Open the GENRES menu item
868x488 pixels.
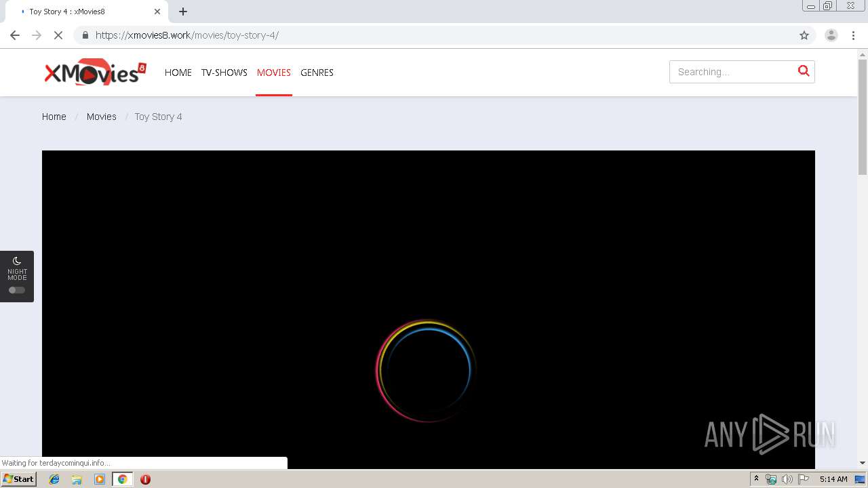tap(317, 73)
